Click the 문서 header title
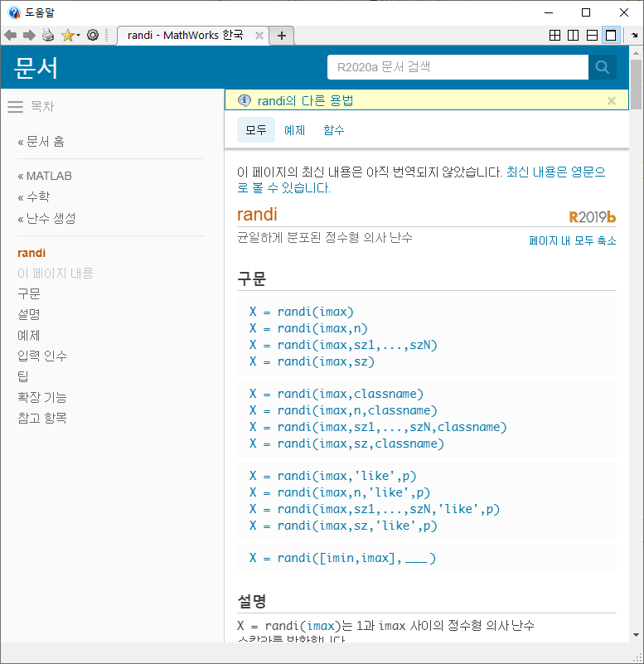Screen dimensions: 644x664 coord(36,68)
